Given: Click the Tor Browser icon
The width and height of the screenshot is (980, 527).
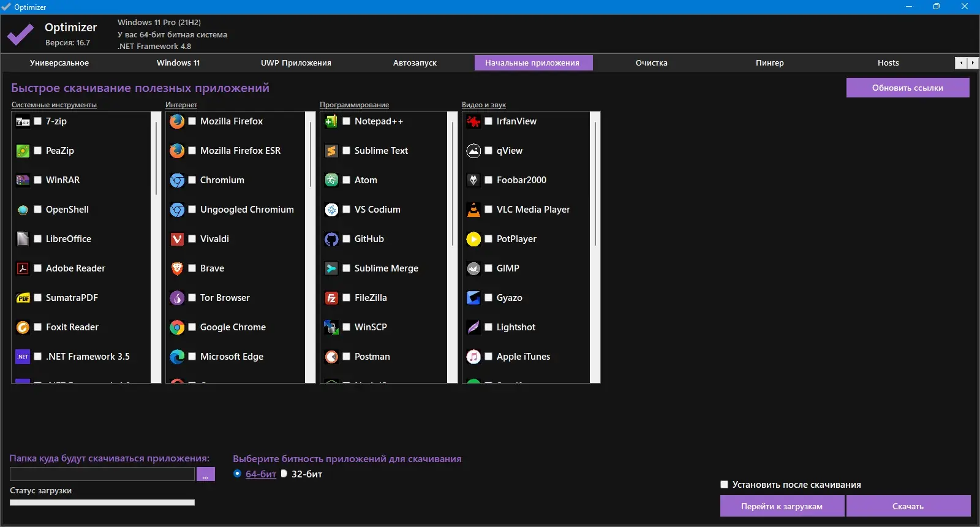Looking at the screenshot, I should coord(177,298).
